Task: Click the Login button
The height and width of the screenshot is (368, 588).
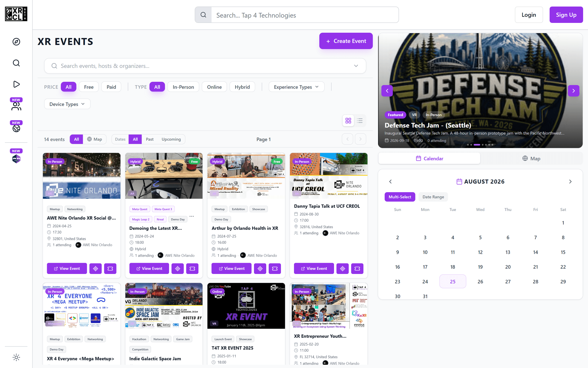Action: pyautogui.click(x=529, y=15)
